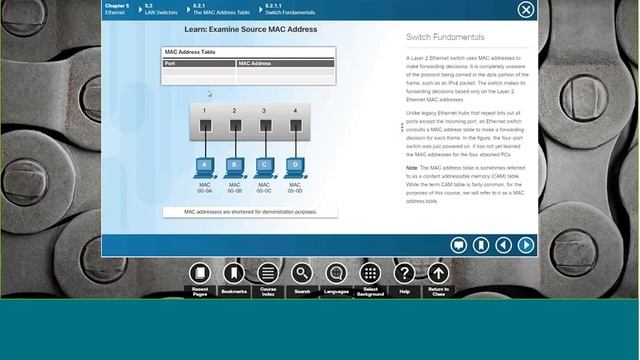640x360 pixels.
Task: Click the Return to Class text label
Action: 439,291
